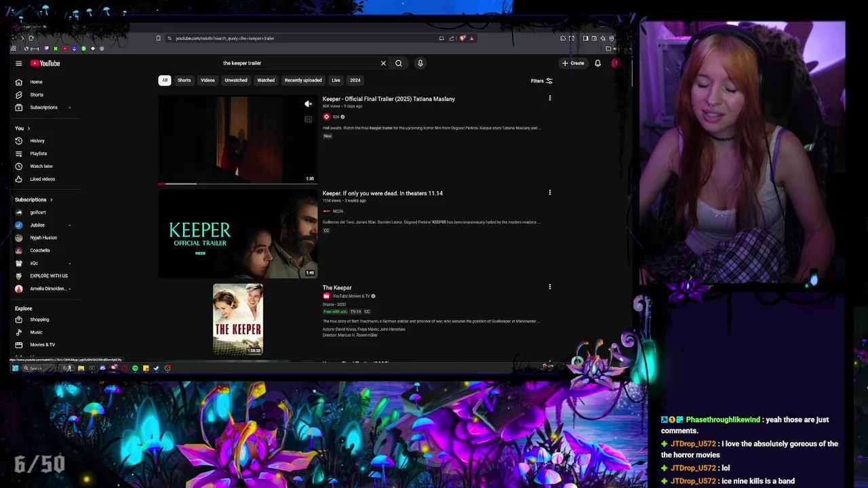The height and width of the screenshot is (488, 868).
Task: Open Spotify from the taskbar
Action: click(x=135, y=368)
